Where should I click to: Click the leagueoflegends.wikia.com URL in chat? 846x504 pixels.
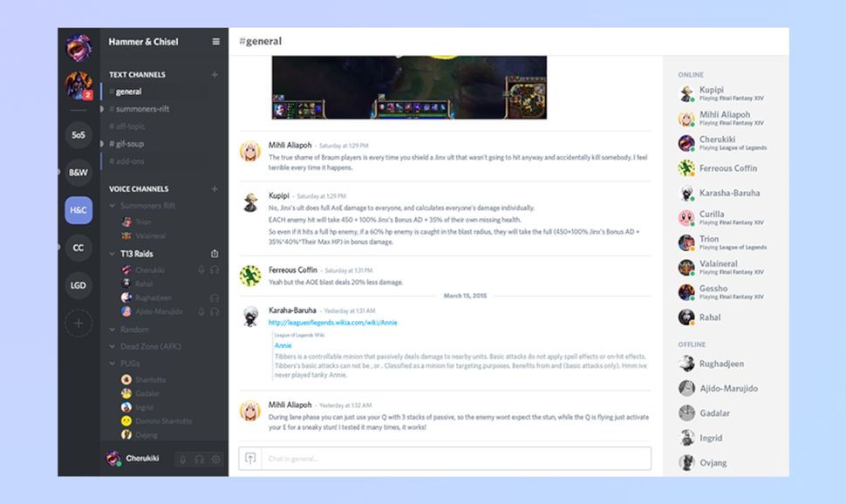pyautogui.click(x=331, y=322)
